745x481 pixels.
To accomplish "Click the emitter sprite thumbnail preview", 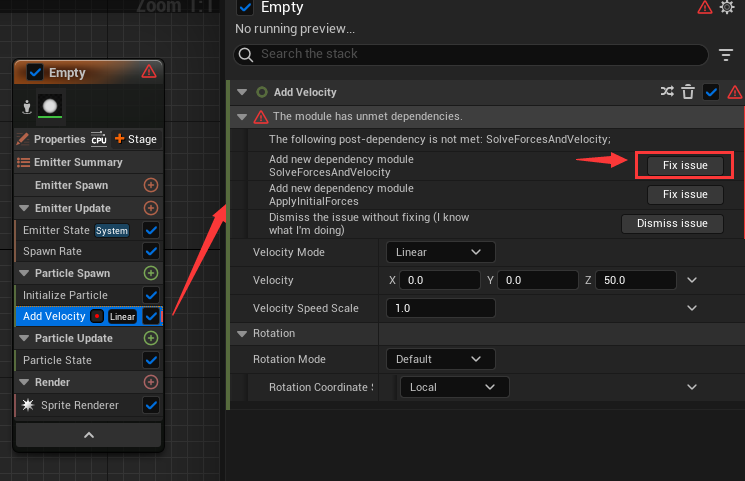I will point(49,106).
